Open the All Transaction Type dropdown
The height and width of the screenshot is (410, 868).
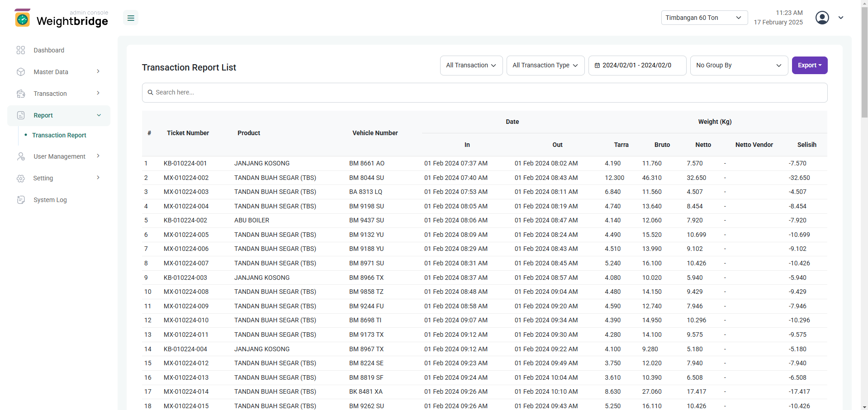pyautogui.click(x=545, y=66)
